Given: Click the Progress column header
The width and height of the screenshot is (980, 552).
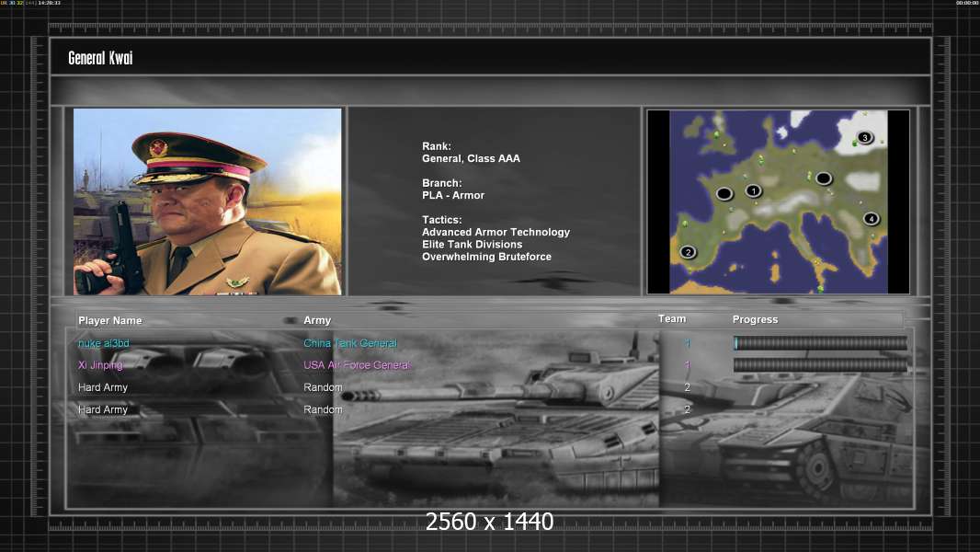Looking at the screenshot, I should tap(755, 319).
